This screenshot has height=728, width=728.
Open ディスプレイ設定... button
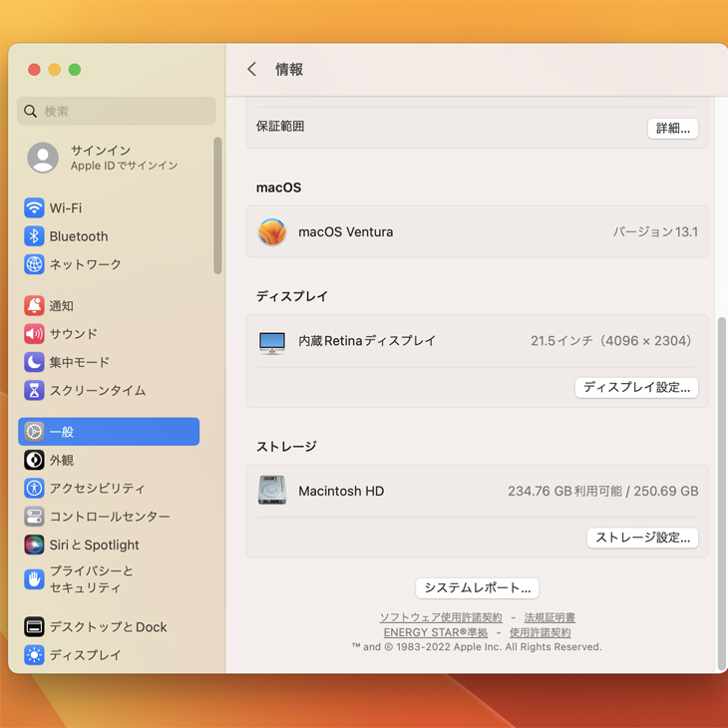636,388
